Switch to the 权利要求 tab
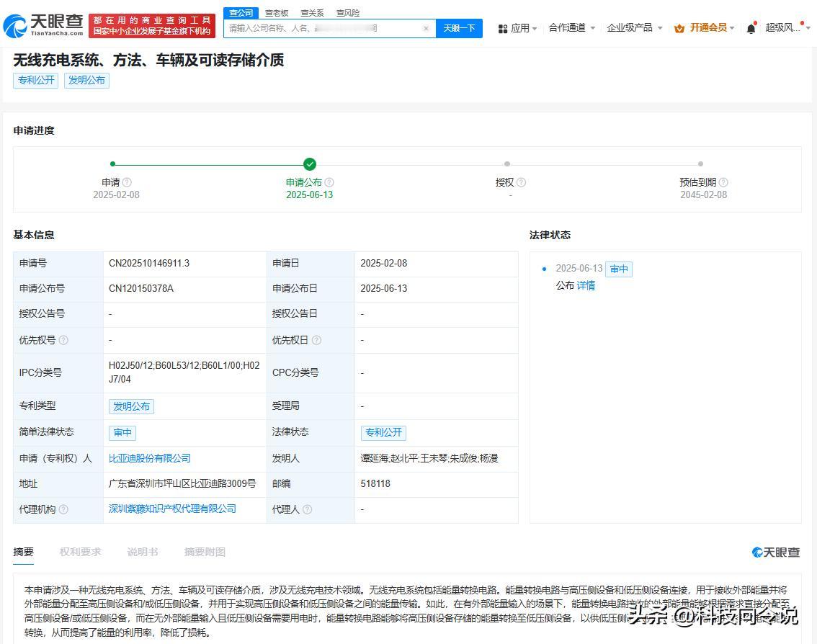 [80, 552]
